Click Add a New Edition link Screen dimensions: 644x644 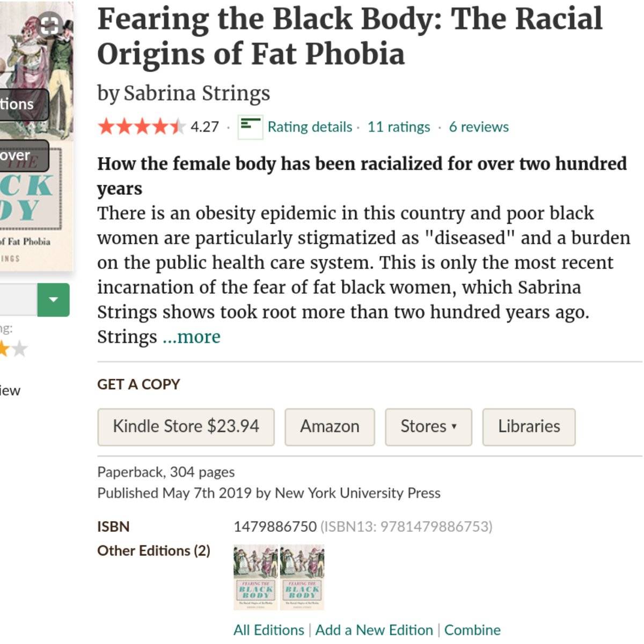(374, 630)
